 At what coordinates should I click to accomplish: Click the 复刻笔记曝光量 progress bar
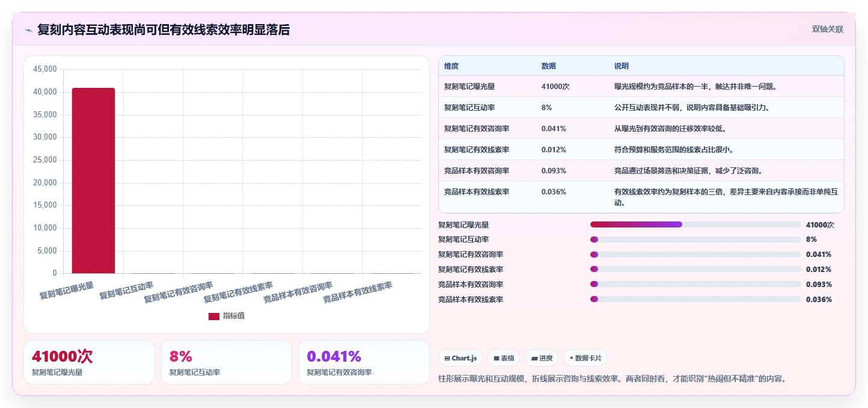(695, 224)
